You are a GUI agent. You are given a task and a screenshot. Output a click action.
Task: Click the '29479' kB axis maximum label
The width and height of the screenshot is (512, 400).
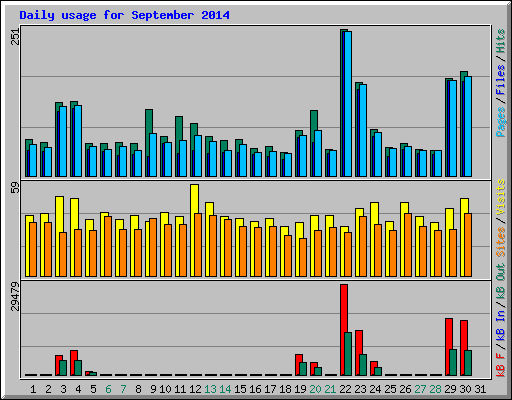tap(15, 297)
